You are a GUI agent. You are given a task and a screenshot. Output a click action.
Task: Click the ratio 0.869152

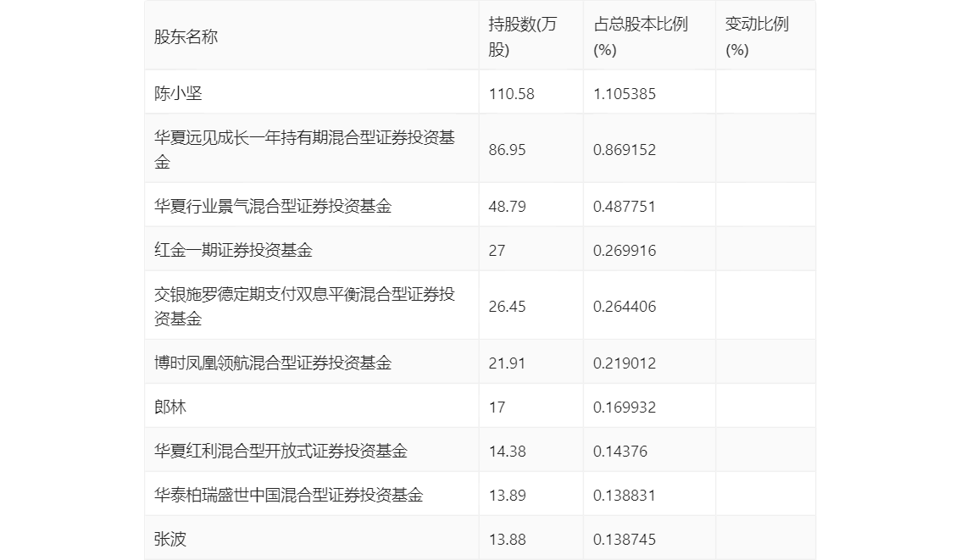point(625,150)
